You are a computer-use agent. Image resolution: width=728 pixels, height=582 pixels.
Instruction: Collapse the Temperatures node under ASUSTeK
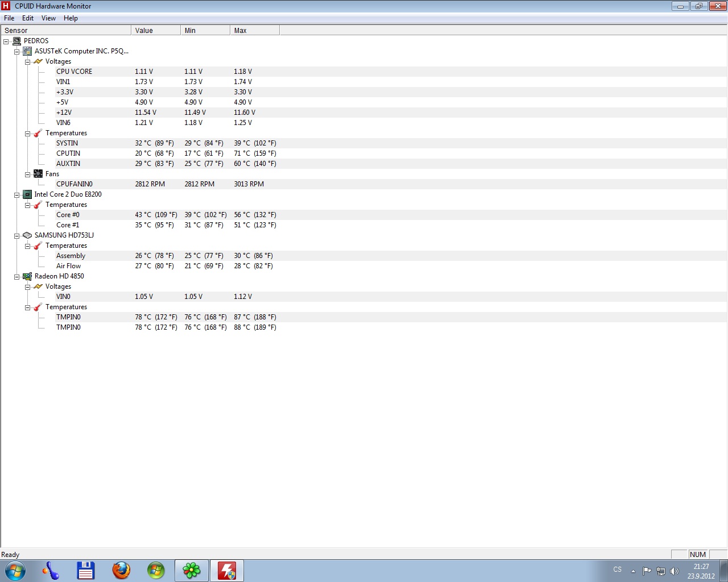click(x=27, y=134)
